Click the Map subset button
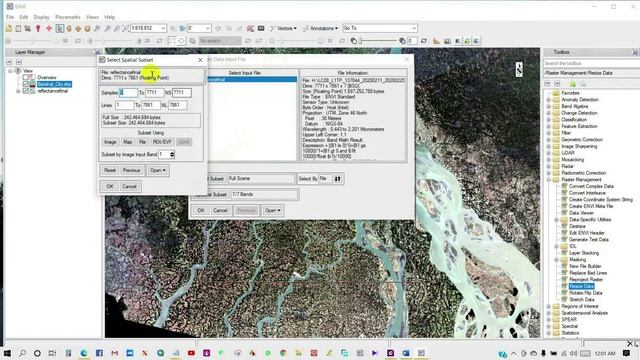 tap(128, 142)
